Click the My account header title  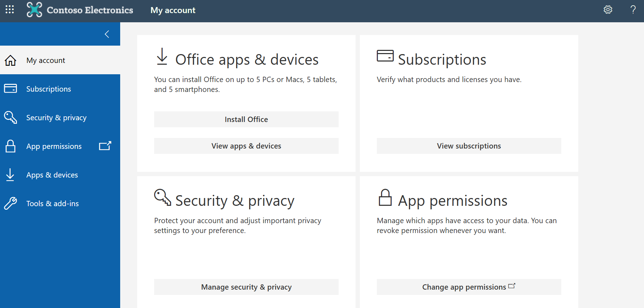click(173, 10)
